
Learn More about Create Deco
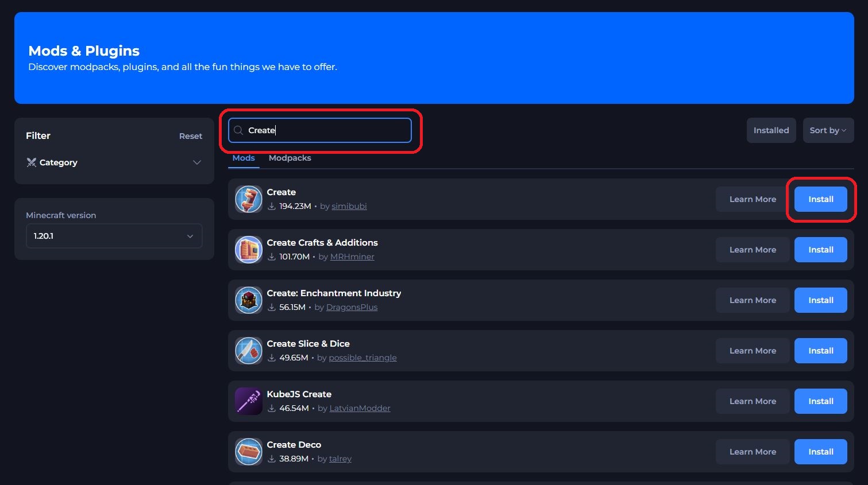click(x=753, y=452)
